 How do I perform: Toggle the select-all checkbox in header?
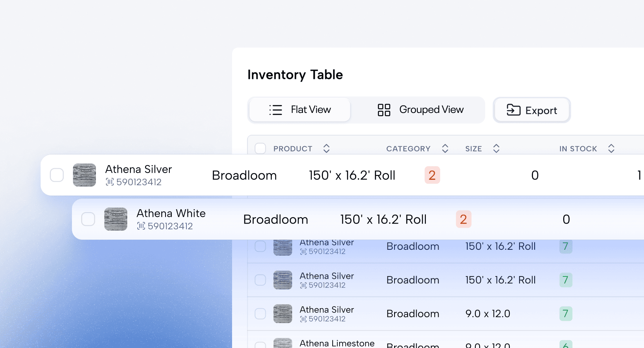tap(260, 148)
